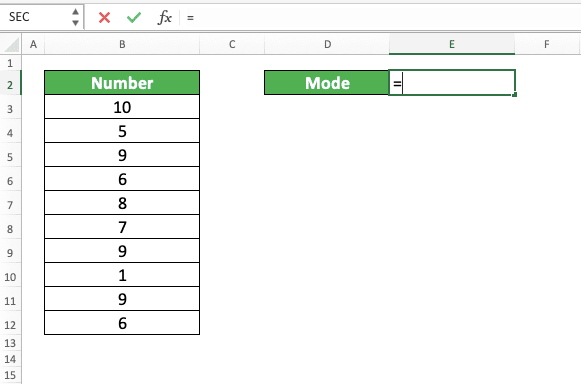This screenshot has height=384, width=581.
Task: Click cell B5 containing 9
Action: (122, 155)
